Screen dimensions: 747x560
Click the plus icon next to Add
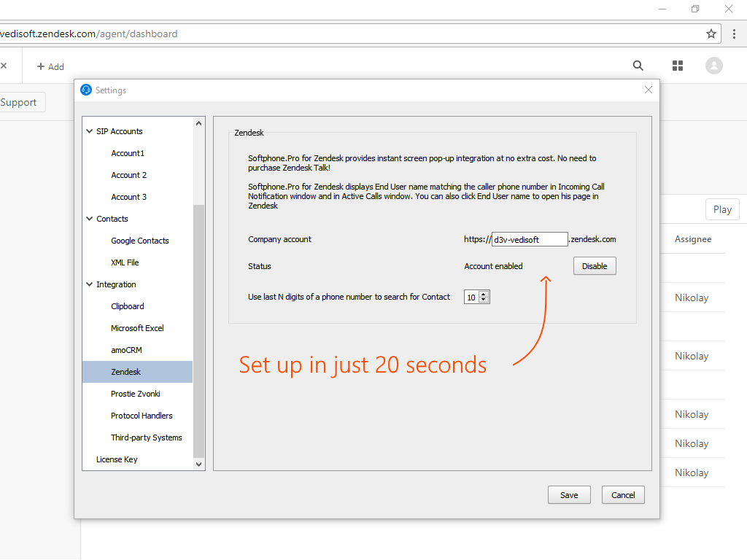tap(40, 66)
